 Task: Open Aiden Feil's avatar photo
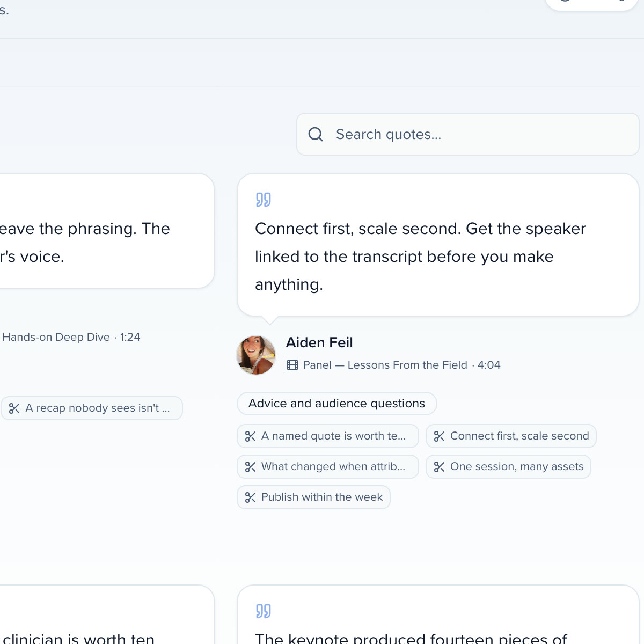(x=256, y=355)
